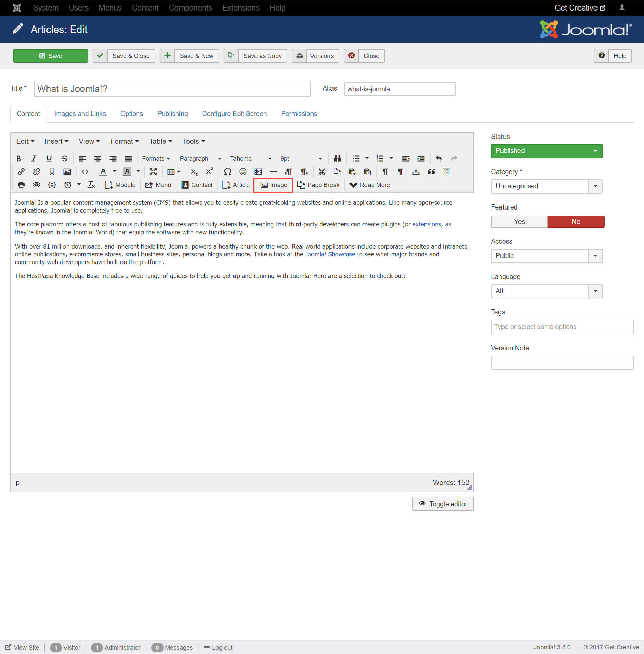Open the 9pt font size dropdown
The height and width of the screenshot is (654, 644).
tap(301, 159)
